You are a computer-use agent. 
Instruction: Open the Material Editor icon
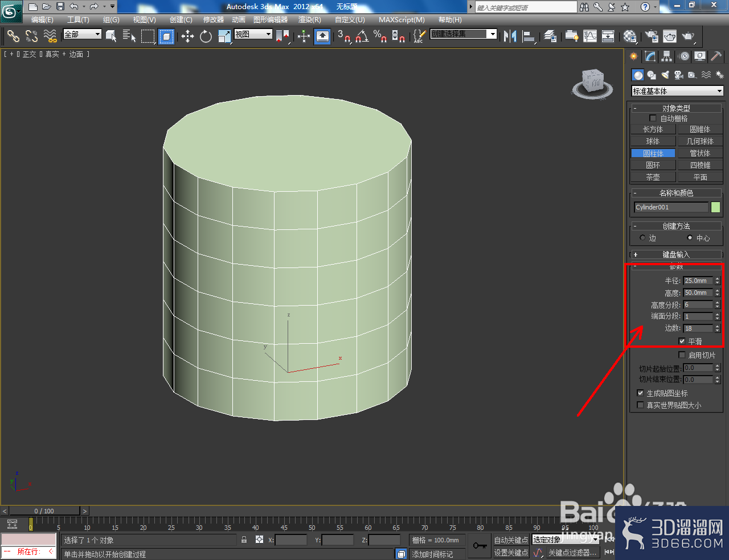pos(630,36)
